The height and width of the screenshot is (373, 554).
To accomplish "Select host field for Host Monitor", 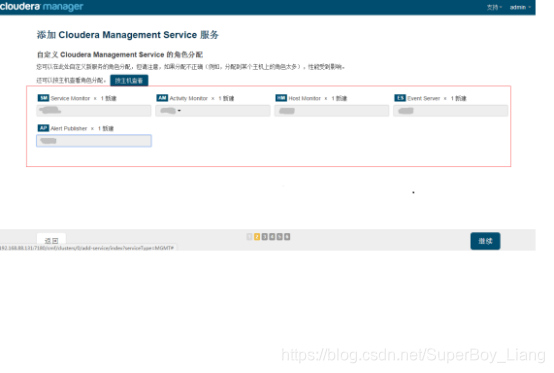I will (332, 111).
